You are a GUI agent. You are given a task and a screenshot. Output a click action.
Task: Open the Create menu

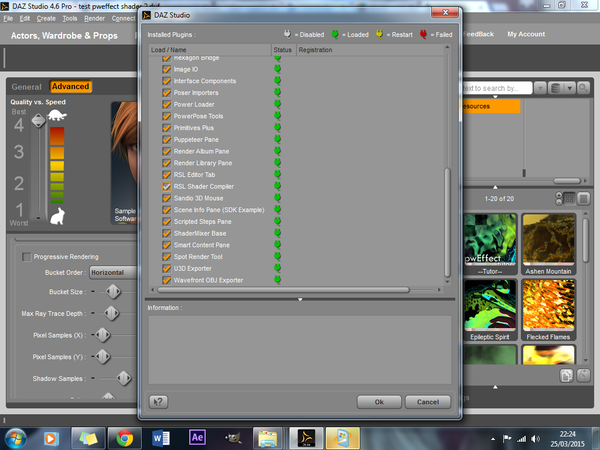[x=46, y=18]
